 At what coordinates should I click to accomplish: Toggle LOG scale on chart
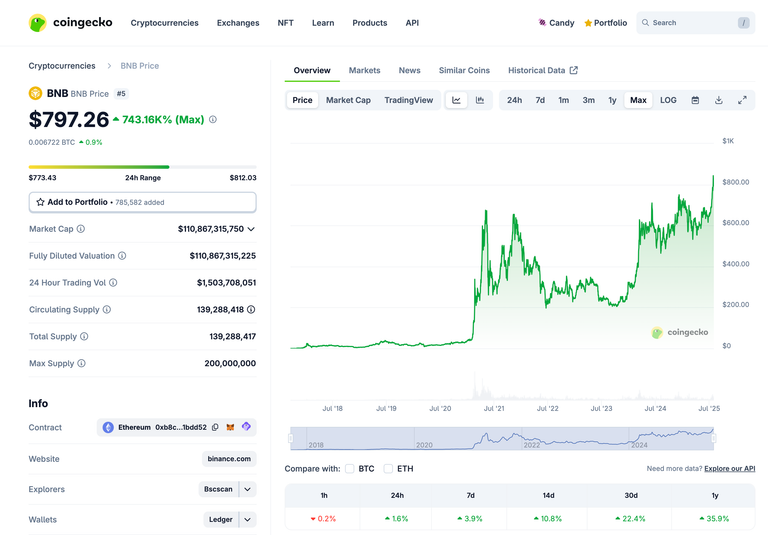point(668,100)
